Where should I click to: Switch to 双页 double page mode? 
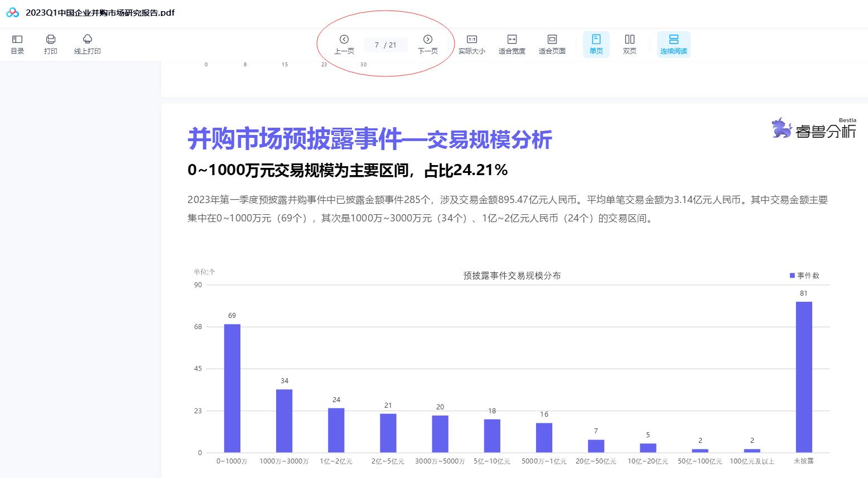(629, 44)
